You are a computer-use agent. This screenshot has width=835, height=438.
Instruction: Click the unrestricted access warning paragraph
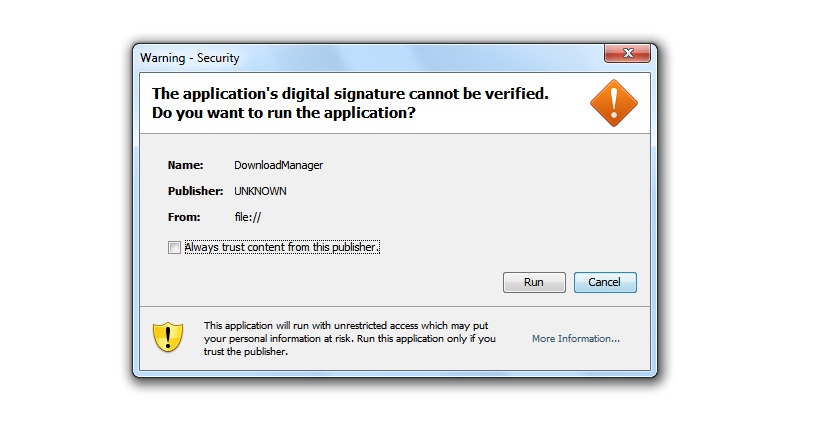pyautogui.click(x=349, y=338)
